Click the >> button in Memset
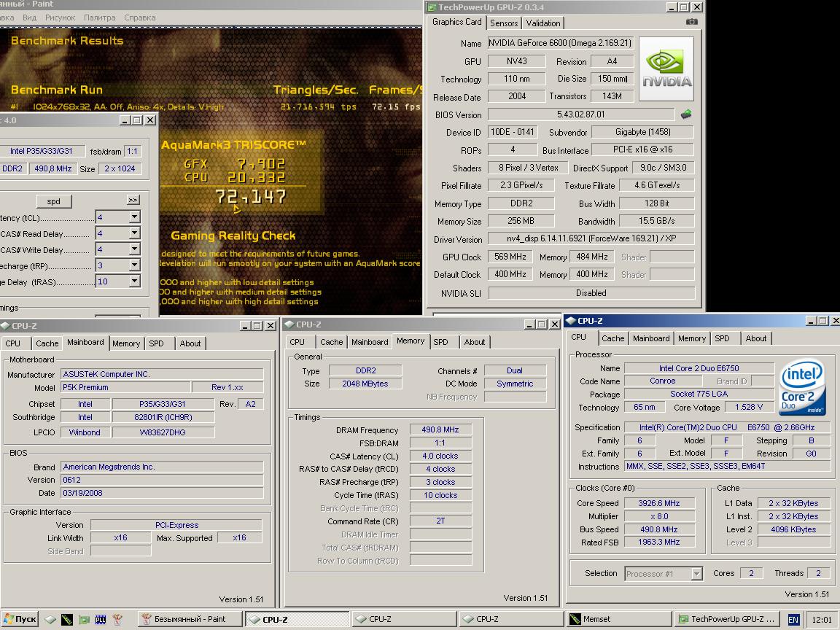 (133, 200)
